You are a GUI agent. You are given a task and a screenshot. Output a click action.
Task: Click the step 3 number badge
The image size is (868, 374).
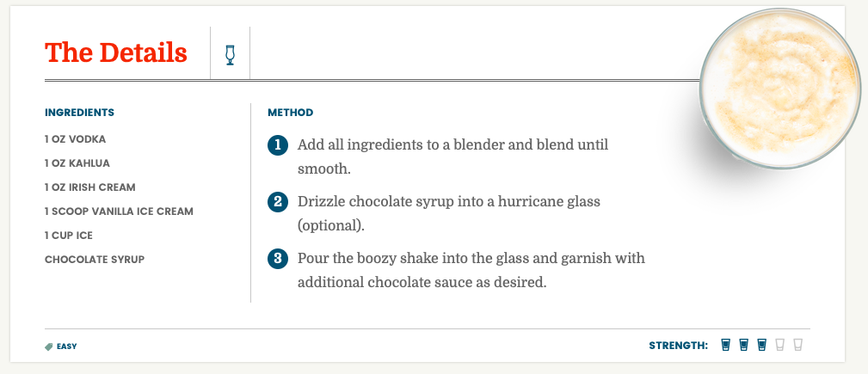tap(278, 259)
